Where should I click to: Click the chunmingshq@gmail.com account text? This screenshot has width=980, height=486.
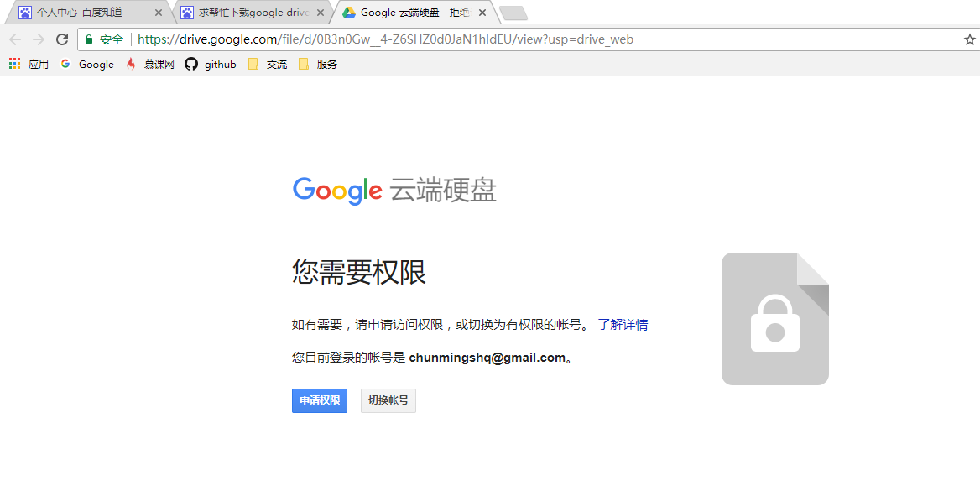pyautogui.click(x=487, y=358)
